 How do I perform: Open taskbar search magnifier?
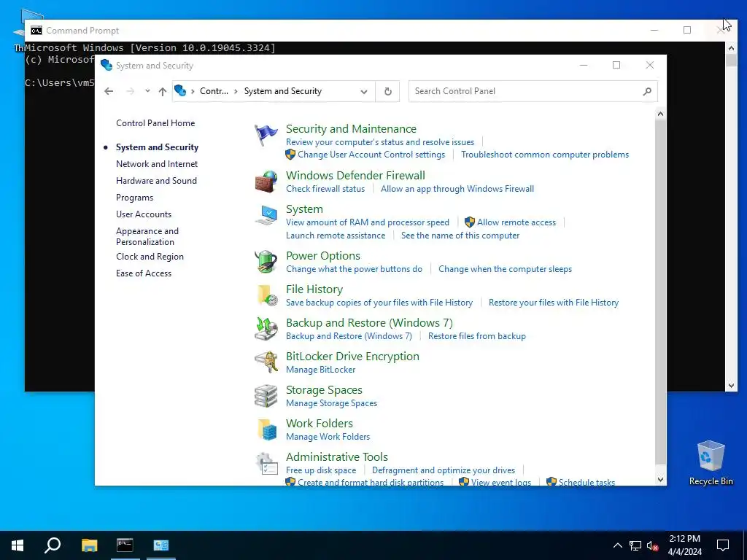(x=53, y=545)
